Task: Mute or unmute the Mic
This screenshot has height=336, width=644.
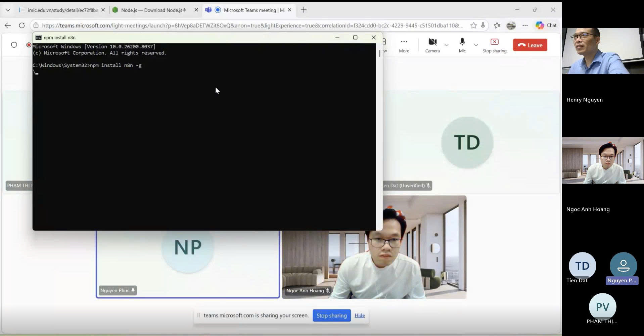Action: tap(462, 45)
